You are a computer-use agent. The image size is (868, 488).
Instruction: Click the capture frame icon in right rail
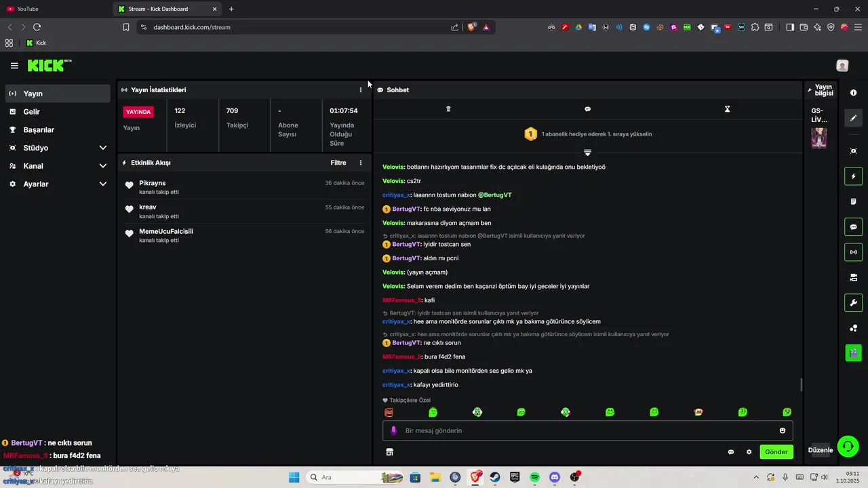pos(854,151)
